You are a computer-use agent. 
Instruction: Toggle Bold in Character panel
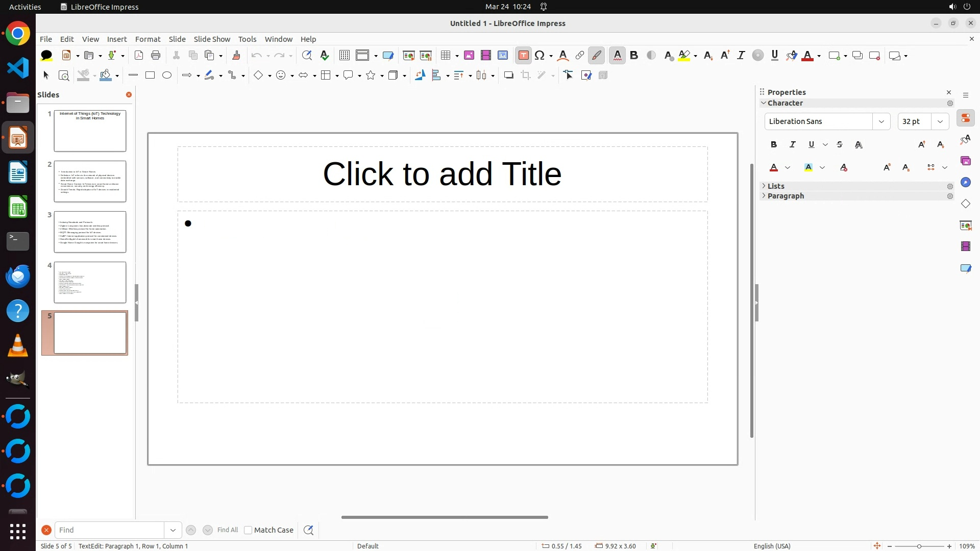774,145
